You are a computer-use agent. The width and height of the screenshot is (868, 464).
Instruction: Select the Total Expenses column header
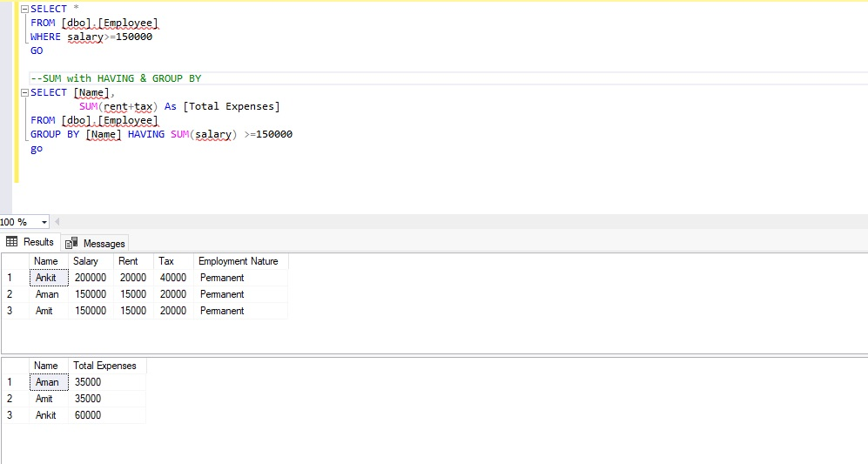click(x=107, y=366)
